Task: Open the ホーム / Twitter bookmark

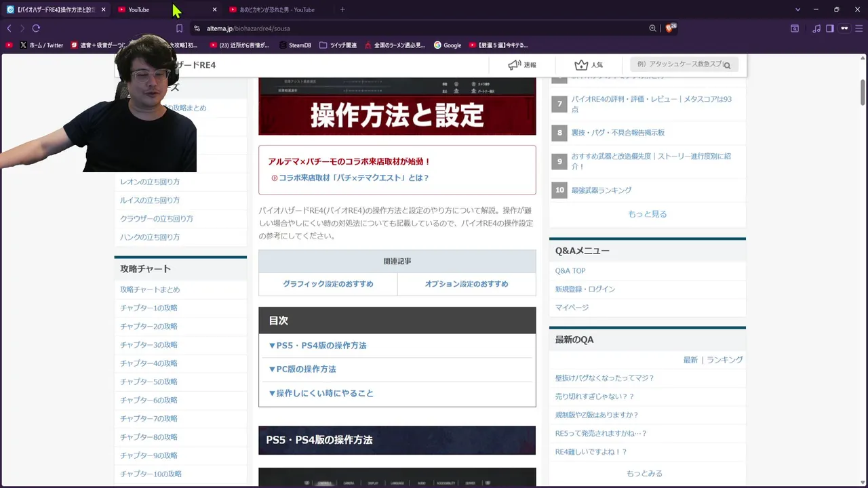Action: click(41, 45)
